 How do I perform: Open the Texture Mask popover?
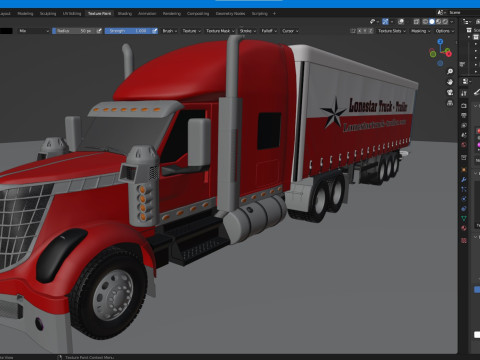[x=220, y=31]
